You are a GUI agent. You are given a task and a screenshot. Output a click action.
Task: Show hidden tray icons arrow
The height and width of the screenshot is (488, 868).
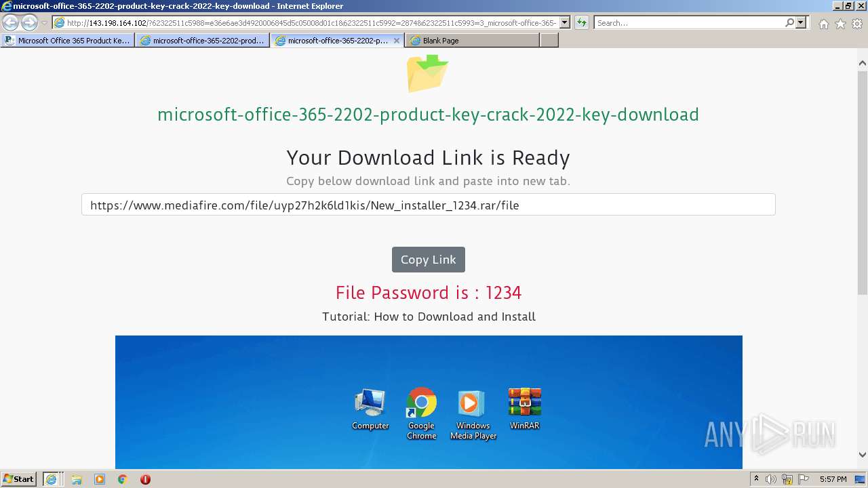click(756, 479)
